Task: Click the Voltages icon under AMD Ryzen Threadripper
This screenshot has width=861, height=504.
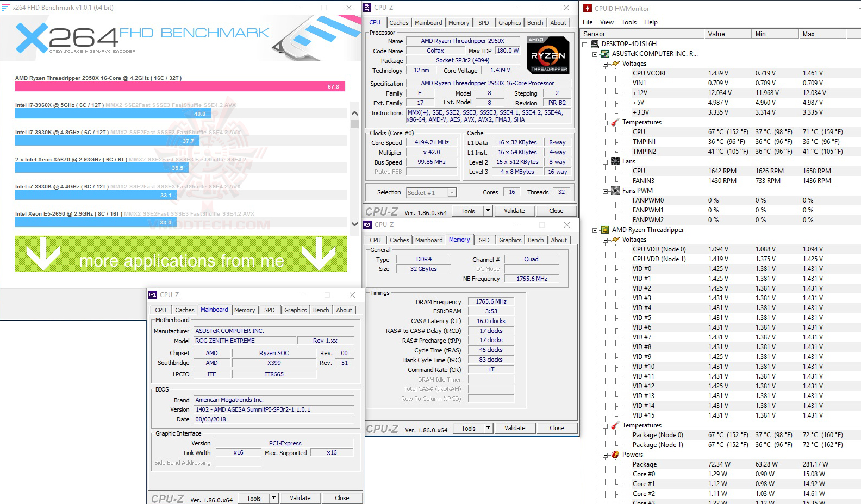Action: coord(615,240)
